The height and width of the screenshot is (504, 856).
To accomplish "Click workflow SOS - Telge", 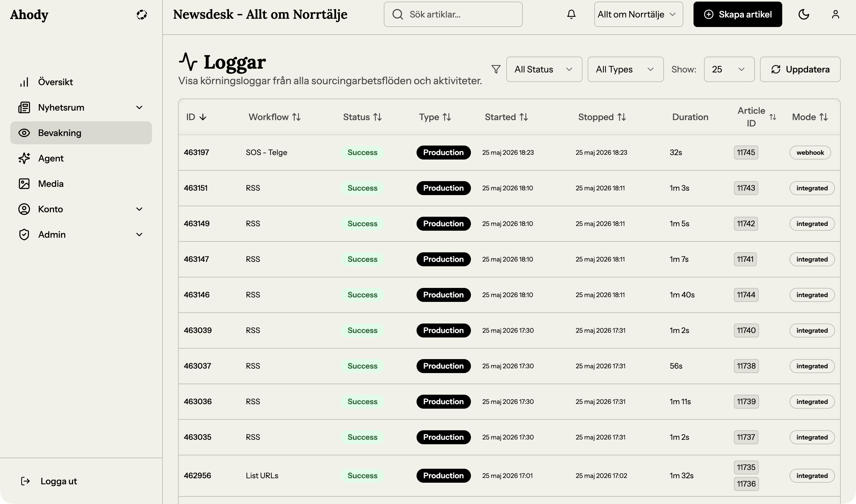I will click(x=266, y=153).
